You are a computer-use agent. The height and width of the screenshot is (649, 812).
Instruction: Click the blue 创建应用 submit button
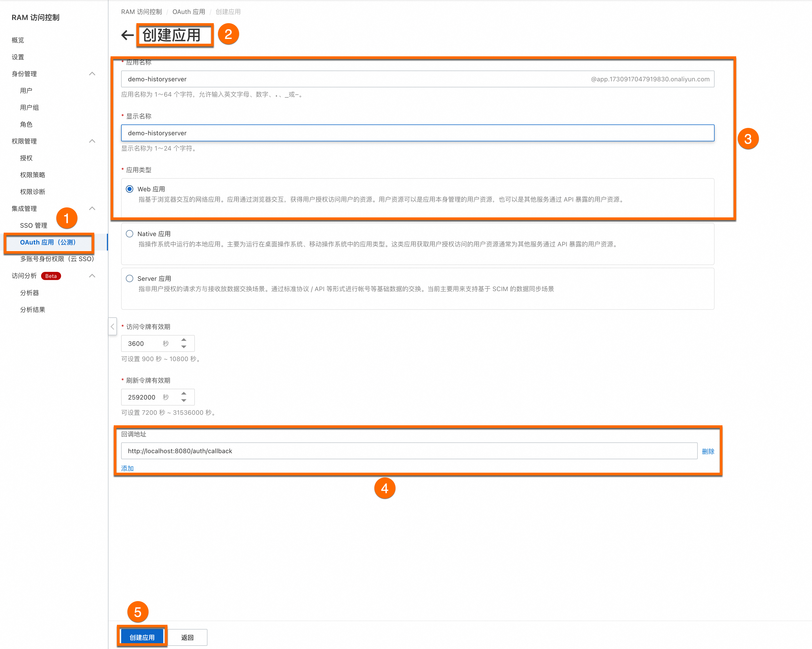(x=142, y=637)
